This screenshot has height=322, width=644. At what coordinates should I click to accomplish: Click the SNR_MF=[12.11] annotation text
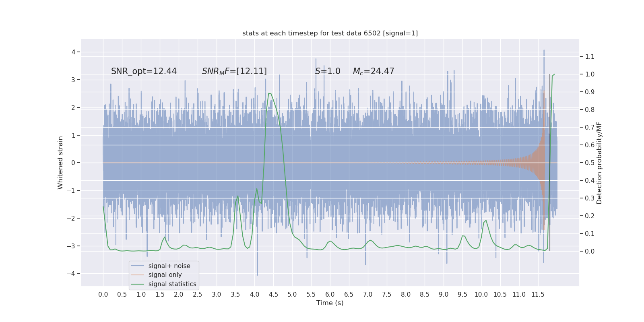tap(234, 71)
